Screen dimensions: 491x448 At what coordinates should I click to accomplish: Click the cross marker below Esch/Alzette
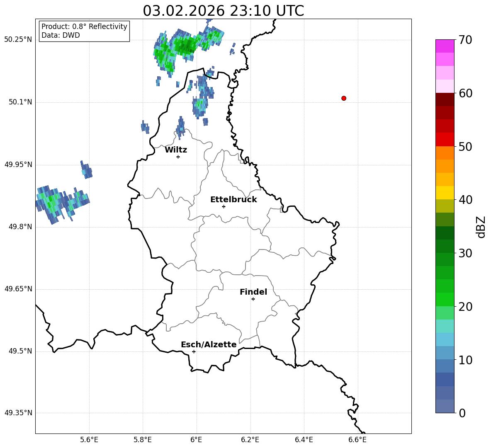click(x=194, y=351)
